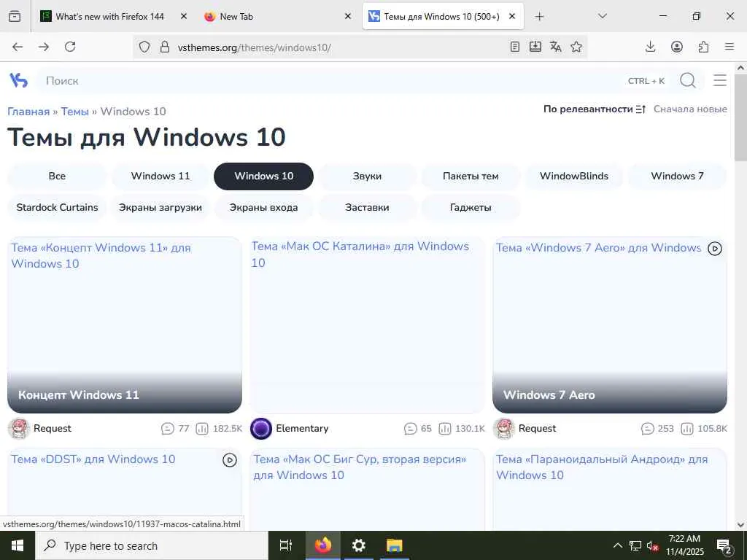Open the site hamburger menu
Image resolution: width=747 pixels, height=560 pixels.
(x=720, y=80)
